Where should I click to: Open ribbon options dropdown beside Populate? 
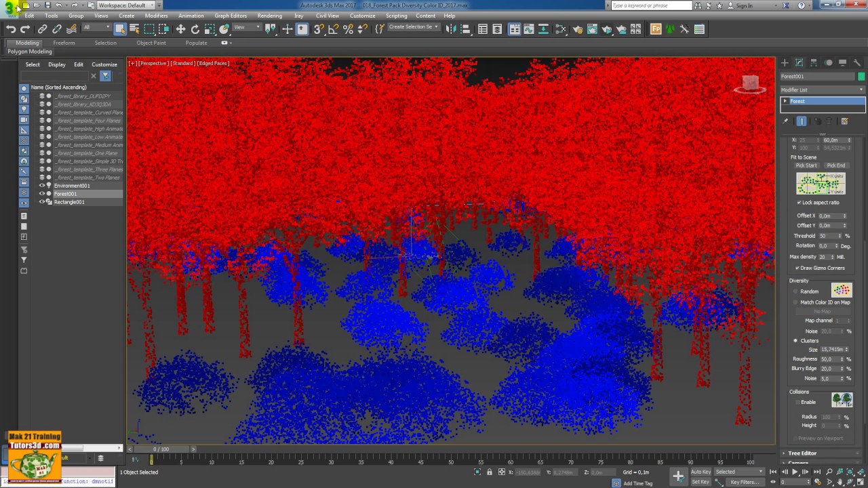click(226, 43)
